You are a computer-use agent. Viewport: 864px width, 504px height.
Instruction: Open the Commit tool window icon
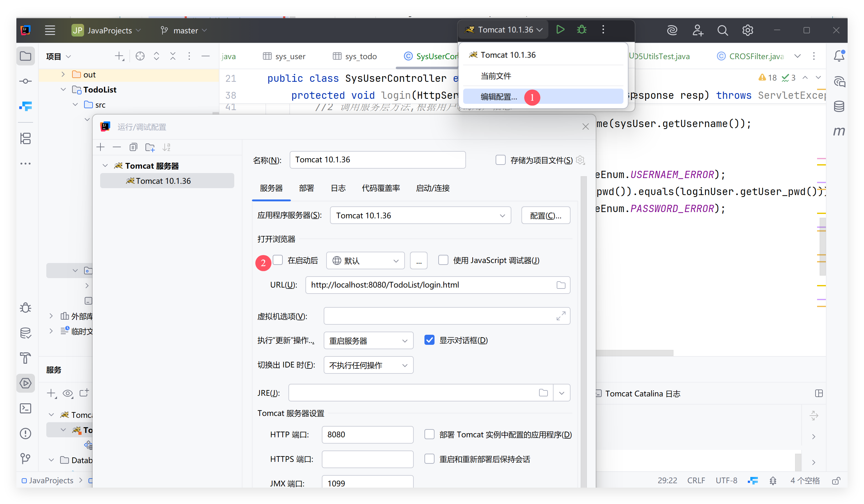coord(26,81)
